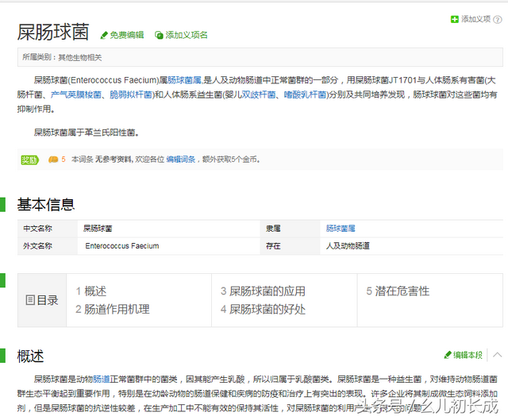Click the gold coin icon beside 奖励
This screenshot has height=420, width=508.
[x=53, y=160]
